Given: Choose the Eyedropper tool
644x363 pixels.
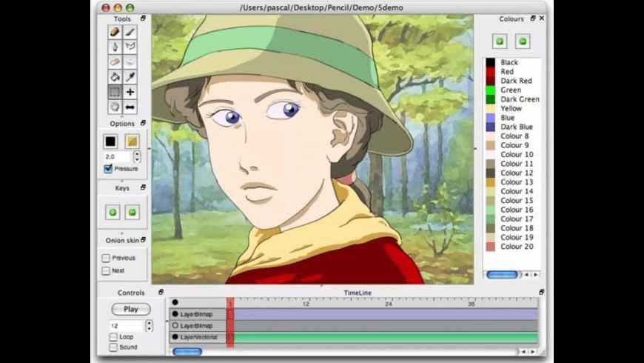Looking at the screenshot, I should pyautogui.click(x=130, y=76).
